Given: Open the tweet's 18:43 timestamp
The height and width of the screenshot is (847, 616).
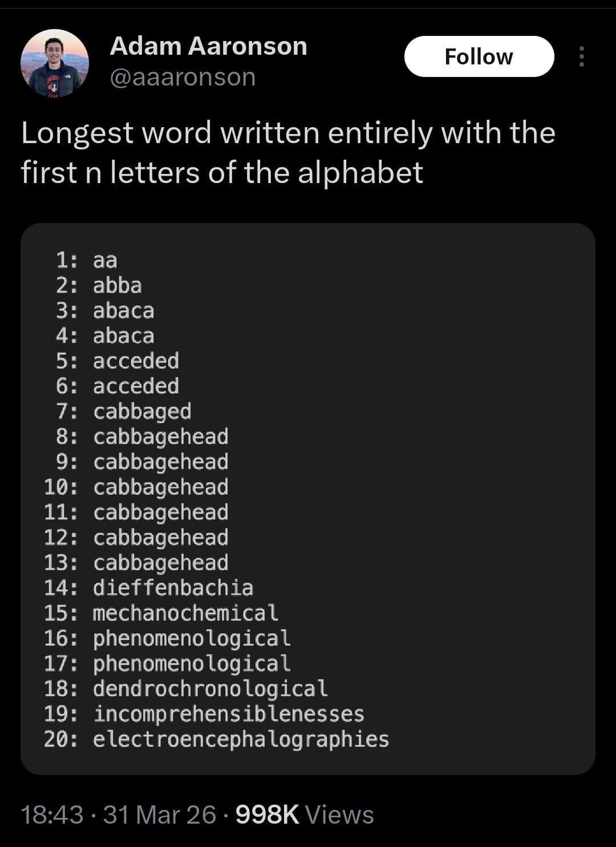Looking at the screenshot, I should 52,814.
